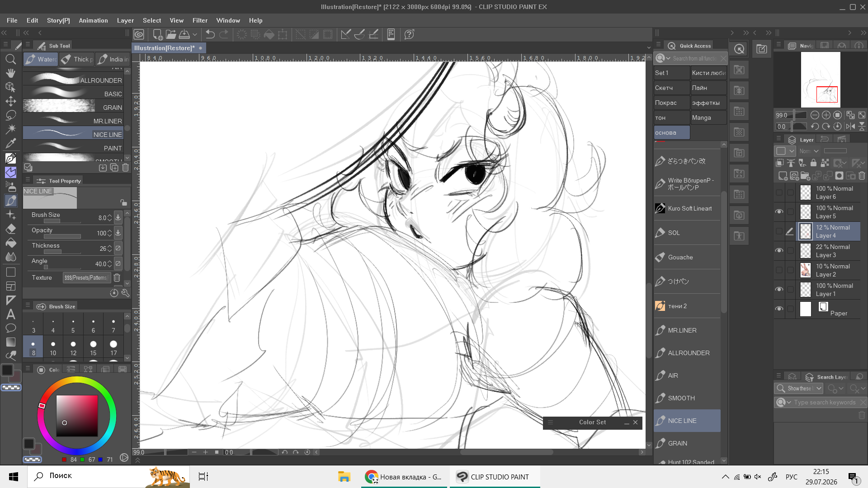Click the Fill icon in command bar
Viewport: 868px width, 488px height.
269,34
